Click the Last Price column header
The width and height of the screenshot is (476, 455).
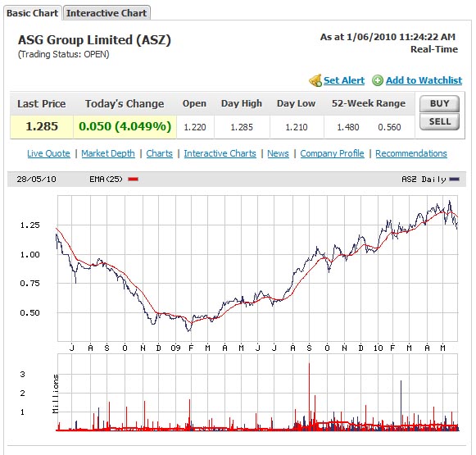coord(42,103)
